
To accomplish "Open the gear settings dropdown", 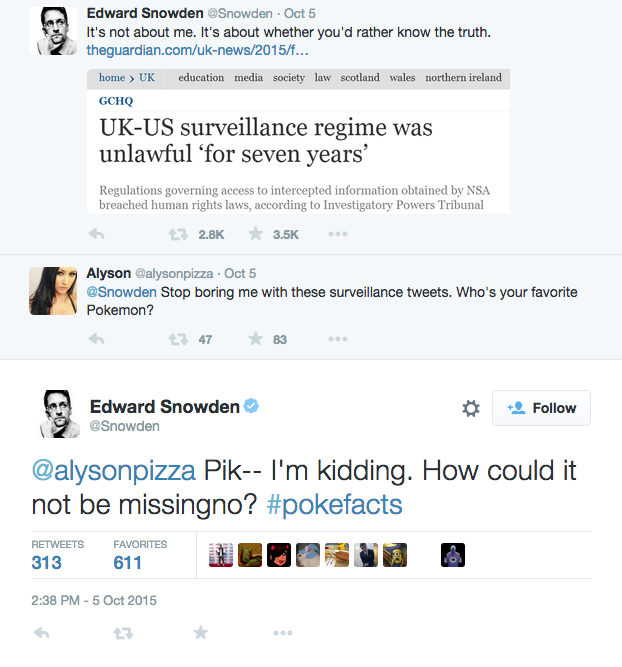I will tap(471, 408).
